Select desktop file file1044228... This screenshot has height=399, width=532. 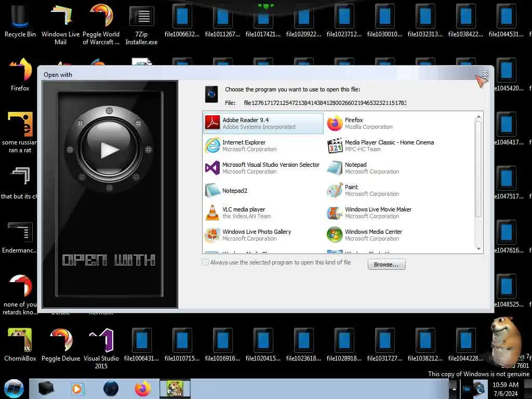point(465,345)
